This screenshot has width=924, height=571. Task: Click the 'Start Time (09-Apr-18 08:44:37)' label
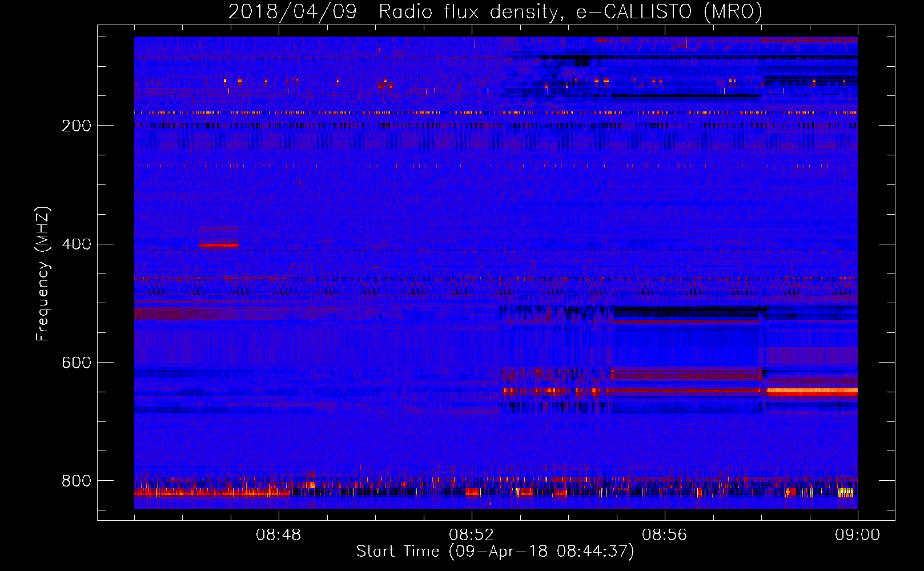click(495, 552)
